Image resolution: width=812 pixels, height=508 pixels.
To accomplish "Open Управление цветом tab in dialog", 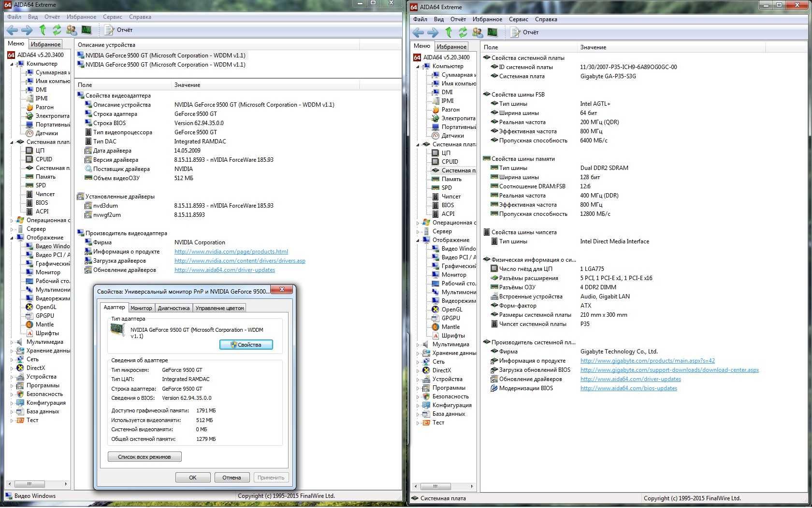I will [x=219, y=308].
